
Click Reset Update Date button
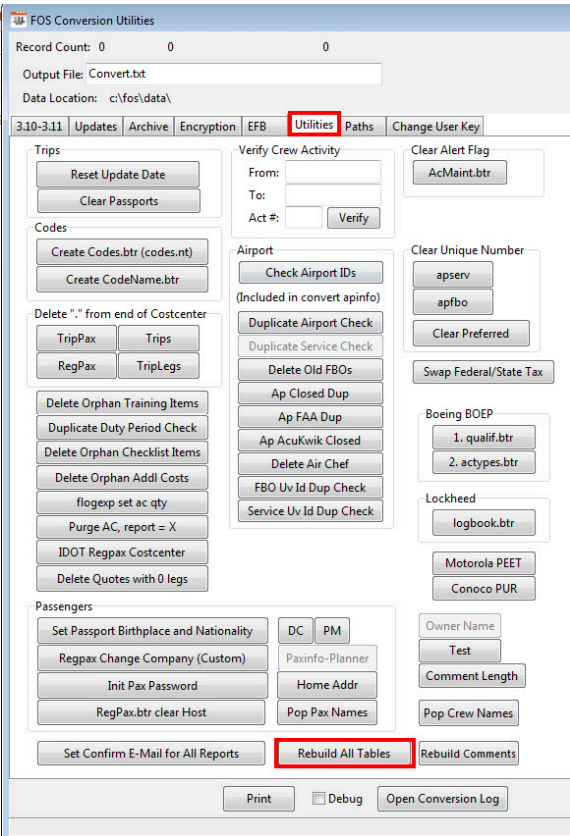coord(118,174)
